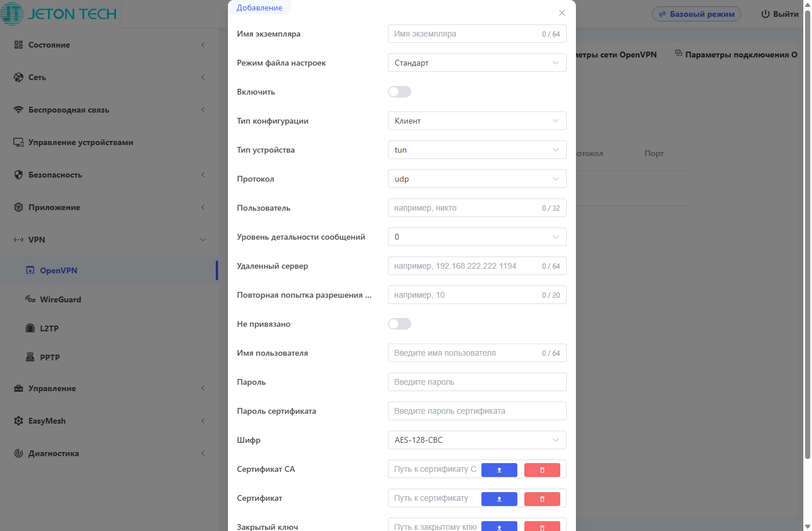Click the red delete icon for Сертификат CA
The height and width of the screenshot is (531, 812).
click(x=542, y=469)
